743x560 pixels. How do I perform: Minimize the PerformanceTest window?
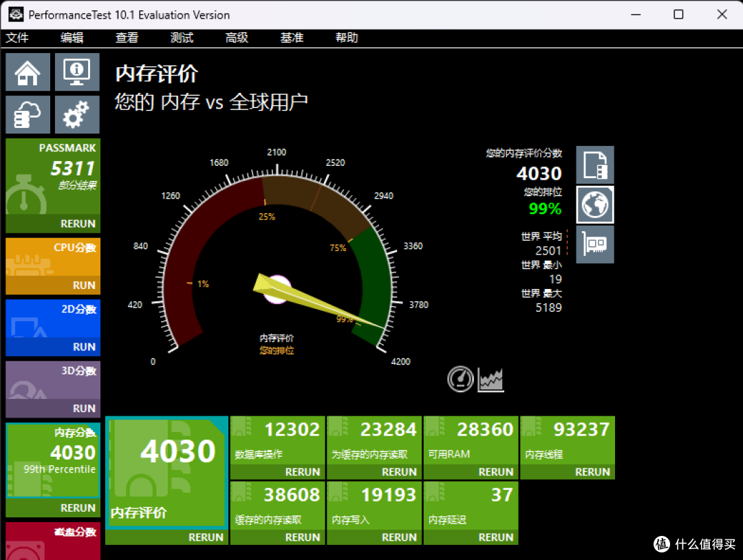636,14
